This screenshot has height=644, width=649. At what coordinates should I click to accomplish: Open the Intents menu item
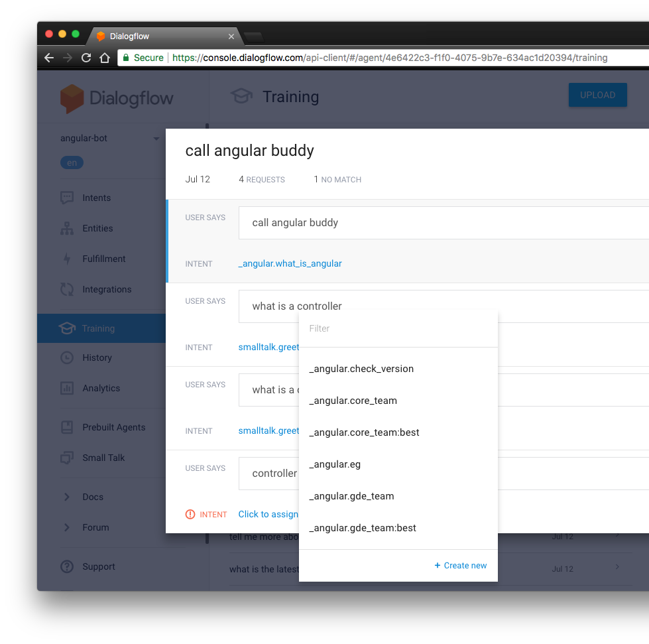point(96,198)
